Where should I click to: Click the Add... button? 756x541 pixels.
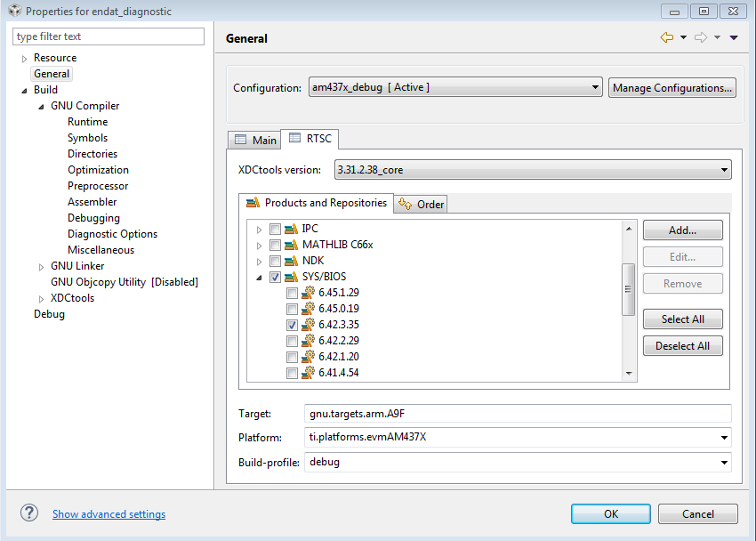click(x=683, y=230)
